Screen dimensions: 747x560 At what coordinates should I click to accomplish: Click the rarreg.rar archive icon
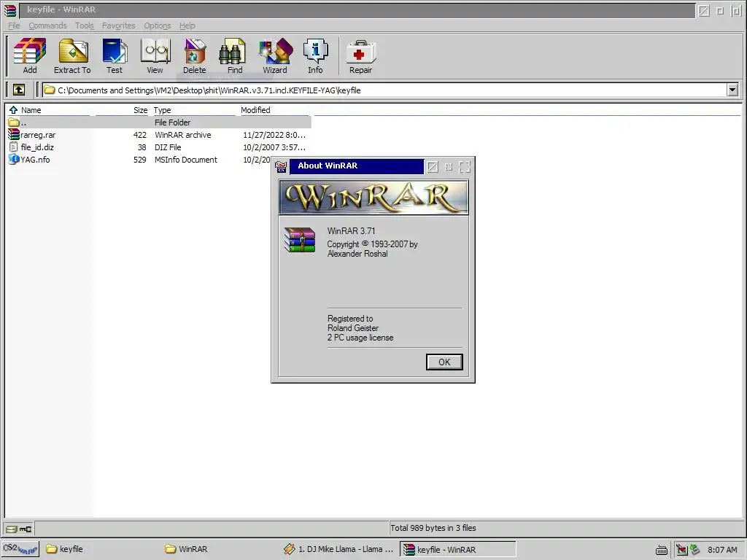[x=14, y=135]
